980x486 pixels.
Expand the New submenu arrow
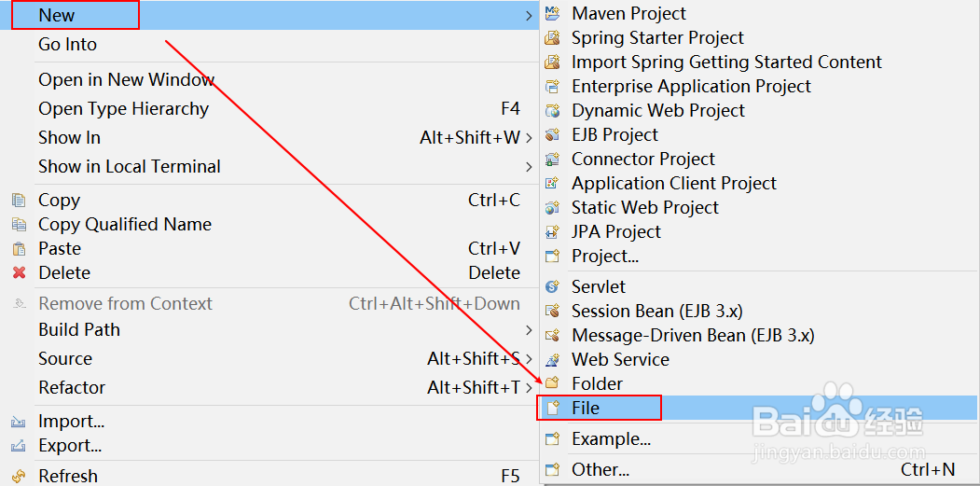(529, 16)
